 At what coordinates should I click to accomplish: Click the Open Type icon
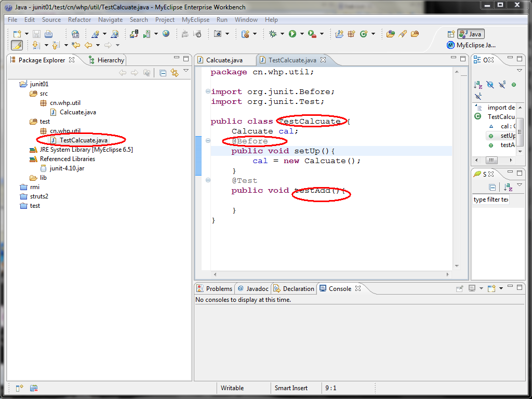(391, 34)
